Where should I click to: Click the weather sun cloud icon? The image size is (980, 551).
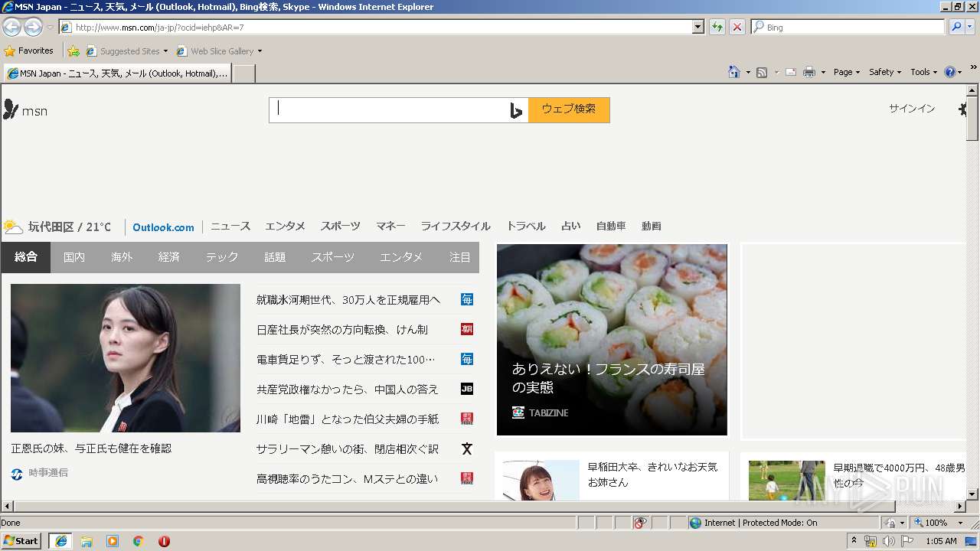[13, 227]
